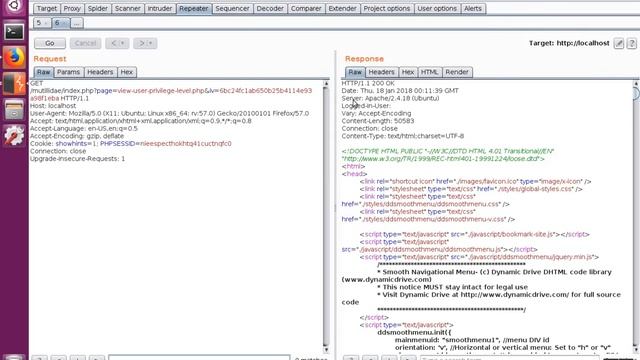Open the file archive drawer dock icon
The image size is (640, 360).
point(14,109)
